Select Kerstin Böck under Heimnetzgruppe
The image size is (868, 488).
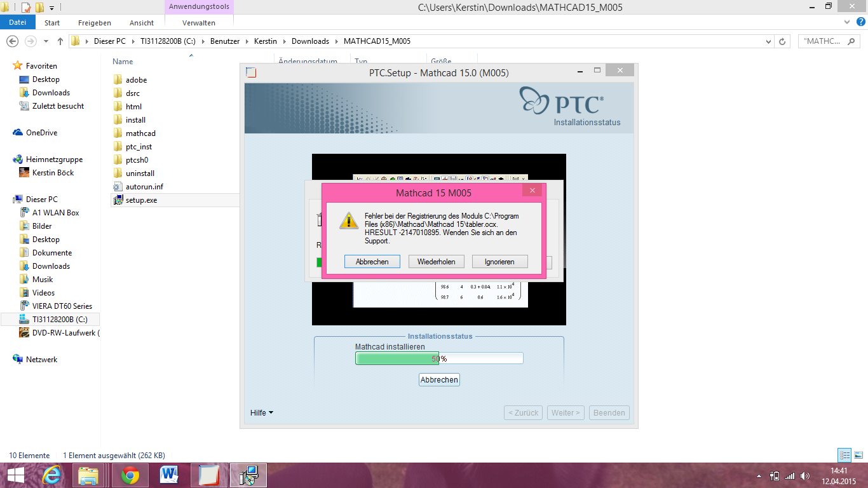click(53, 173)
